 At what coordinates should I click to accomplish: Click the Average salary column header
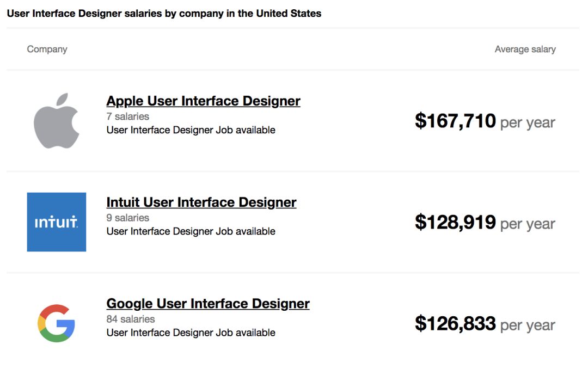[525, 50]
